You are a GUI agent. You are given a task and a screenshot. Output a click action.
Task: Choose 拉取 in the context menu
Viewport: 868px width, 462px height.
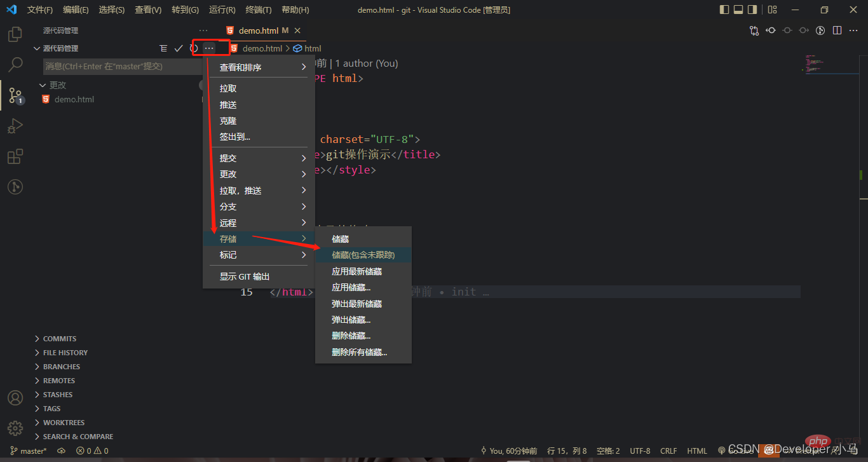[x=228, y=88]
